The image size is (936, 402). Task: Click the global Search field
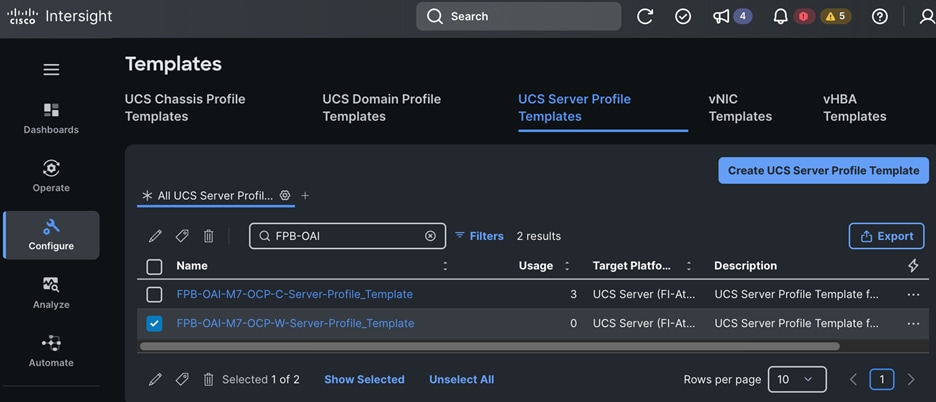pyautogui.click(x=518, y=16)
